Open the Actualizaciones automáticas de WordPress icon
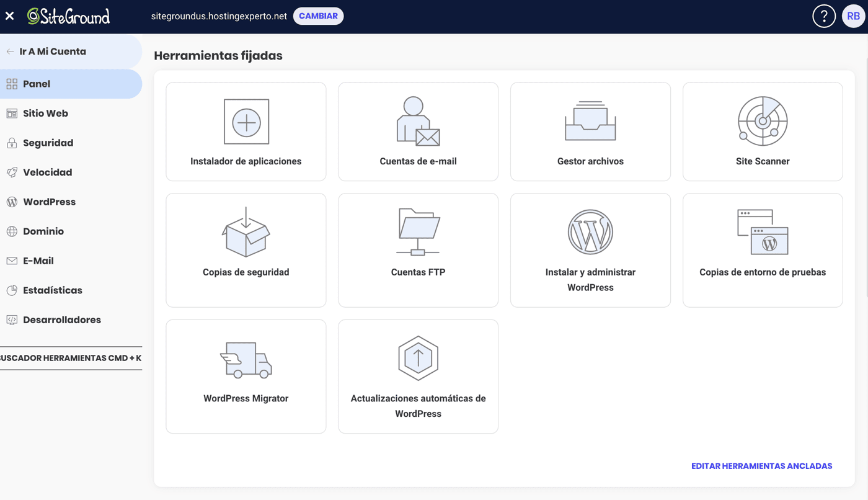This screenshot has width=868, height=500. 418,358
